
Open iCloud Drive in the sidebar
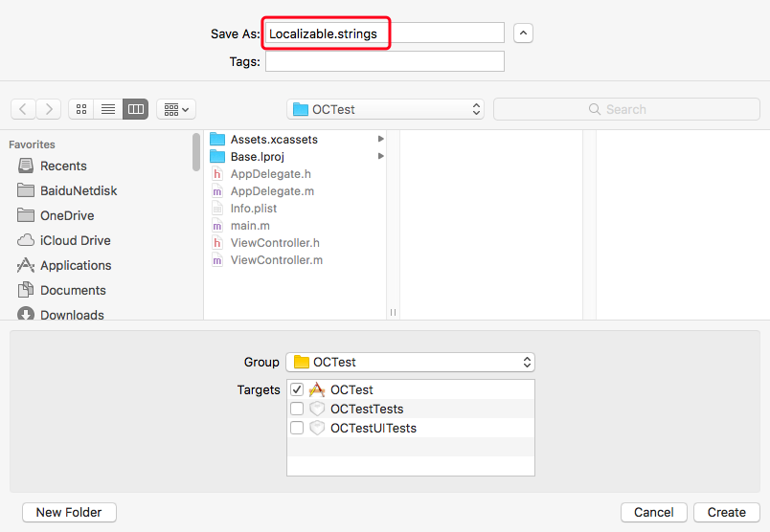pyautogui.click(x=64, y=240)
